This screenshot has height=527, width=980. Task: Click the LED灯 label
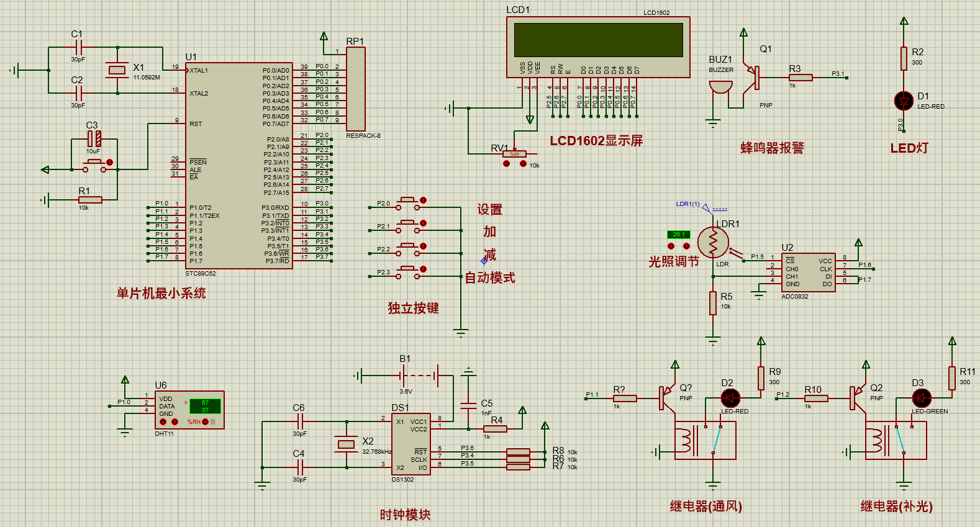(x=909, y=148)
